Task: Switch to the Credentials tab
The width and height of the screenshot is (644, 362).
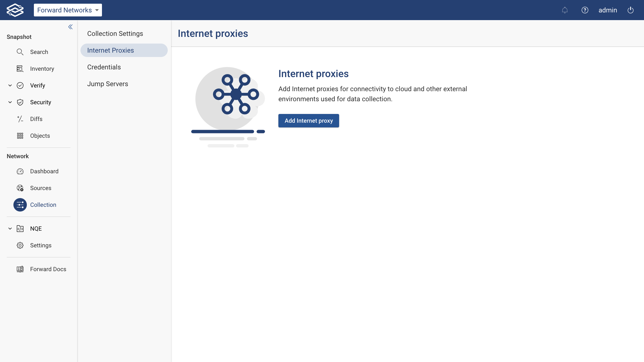Action: tap(104, 67)
